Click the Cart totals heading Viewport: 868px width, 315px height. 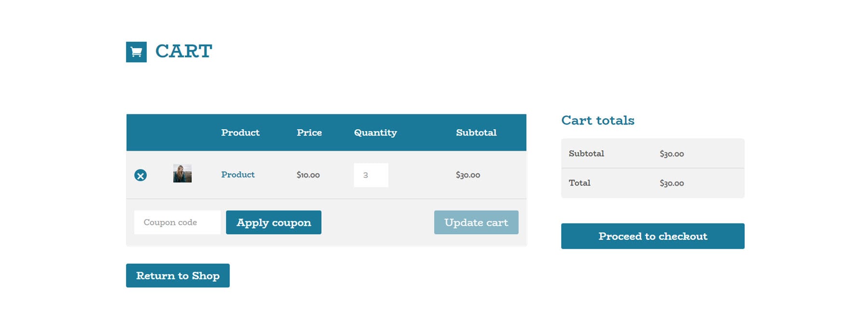pyautogui.click(x=597, y=121)
